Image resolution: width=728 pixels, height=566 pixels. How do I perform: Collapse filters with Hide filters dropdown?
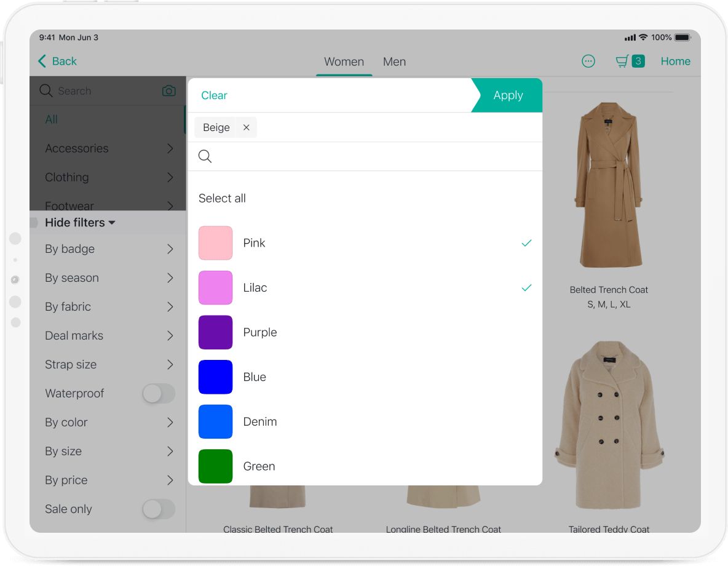[80, 223]
